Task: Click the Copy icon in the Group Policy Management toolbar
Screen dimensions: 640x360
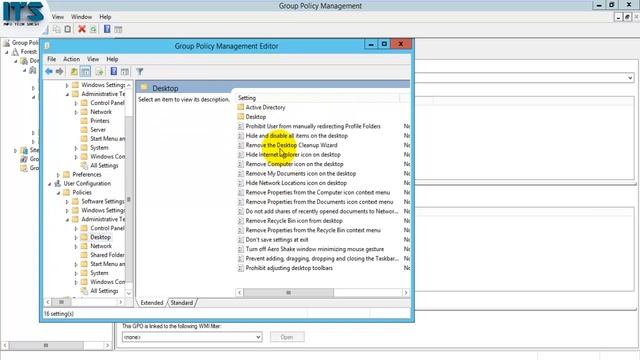Action: (x=57, y=29)
